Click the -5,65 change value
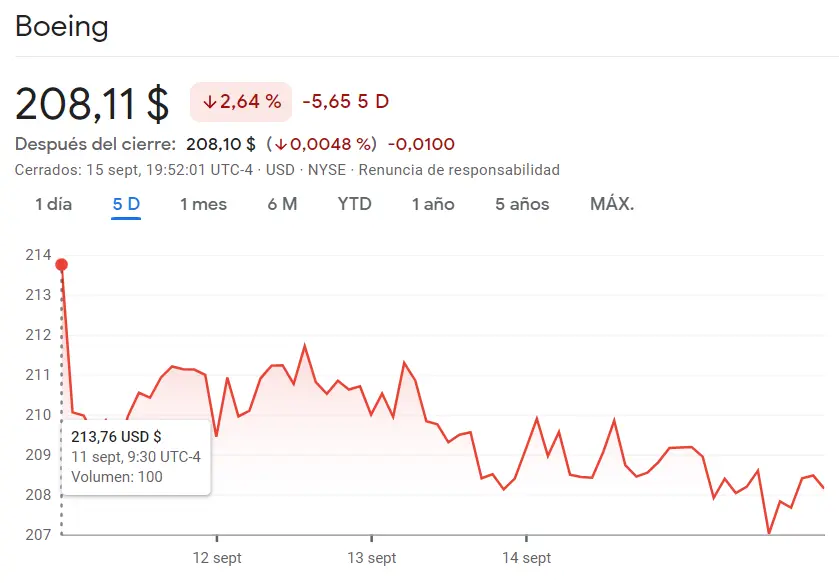 325,100
